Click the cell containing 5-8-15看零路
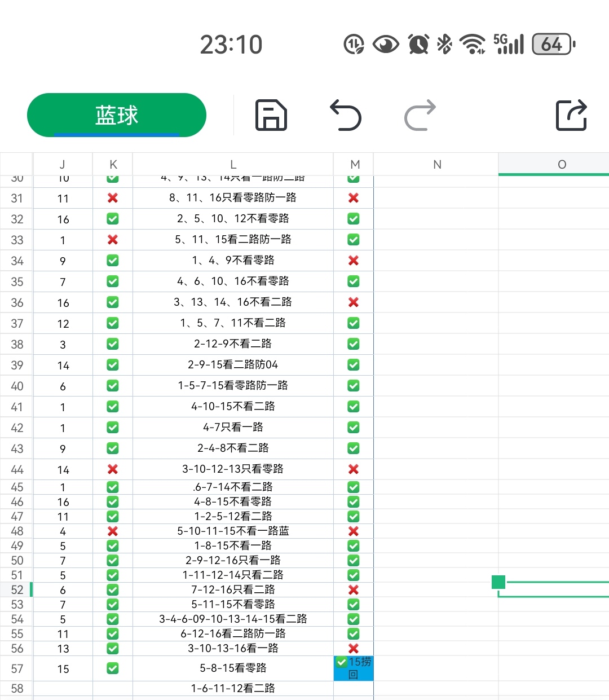The width and height of the screenshot is (609, 700). tap(233, 668)
